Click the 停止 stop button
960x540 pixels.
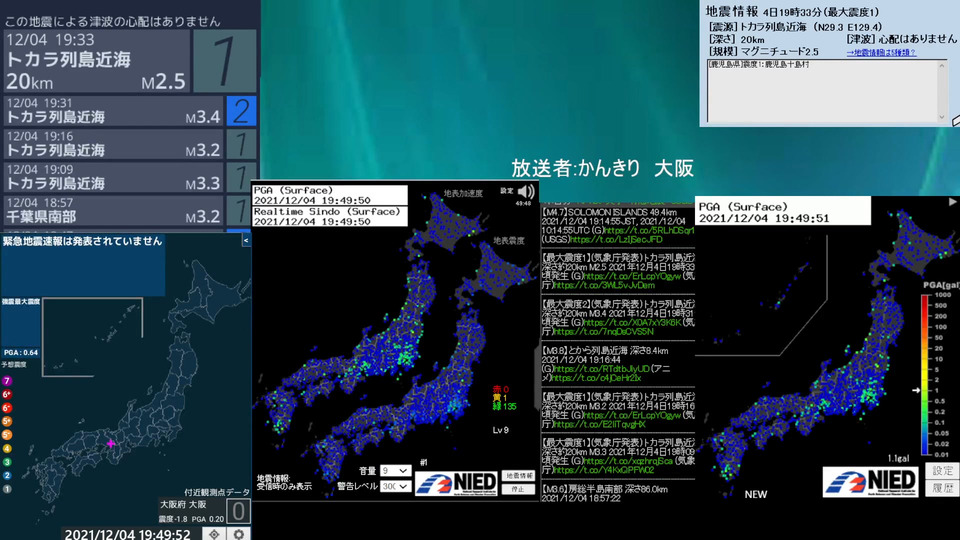tap(518, 489)
